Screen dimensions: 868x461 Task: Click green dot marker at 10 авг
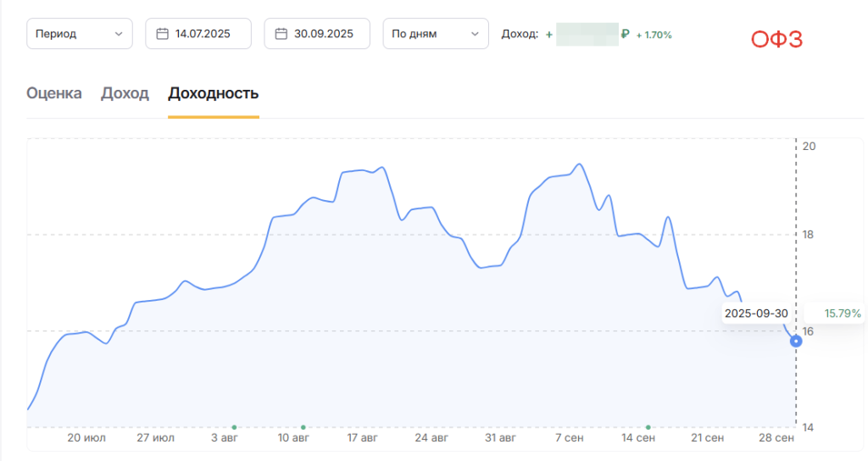(x=303, y=427)
